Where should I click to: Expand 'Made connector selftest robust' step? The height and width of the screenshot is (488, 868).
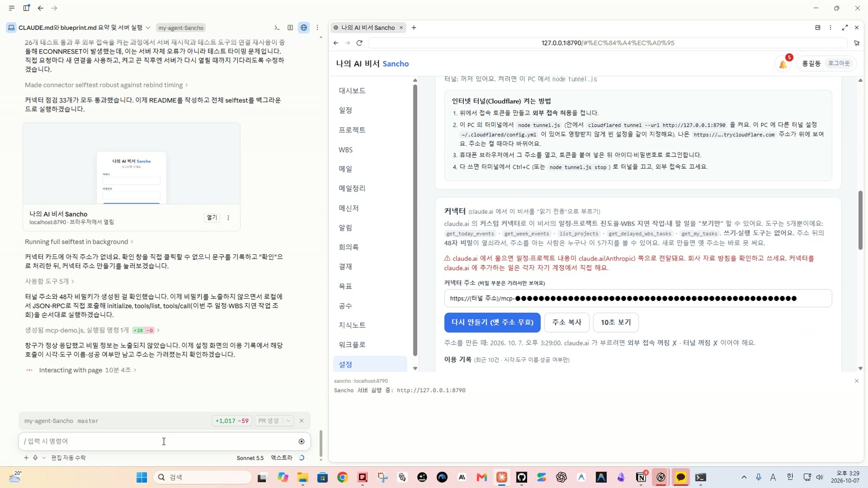point(106,85)
